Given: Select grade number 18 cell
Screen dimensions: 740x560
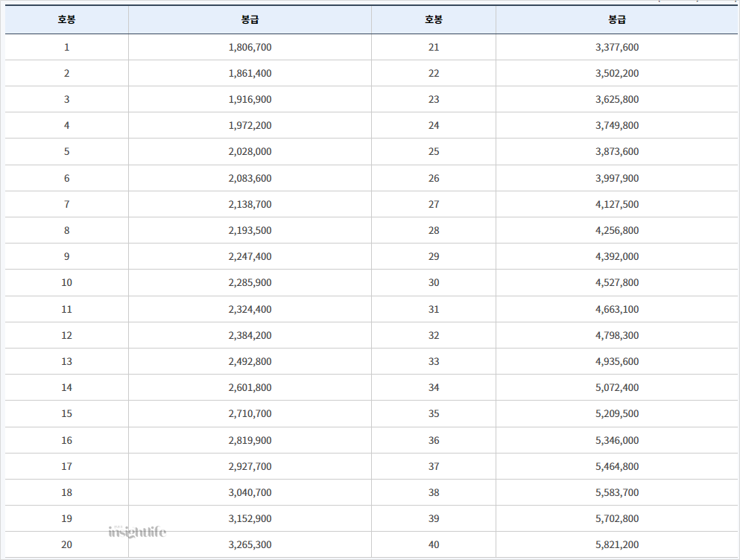Looking at the screenshot, I should 66,492.
